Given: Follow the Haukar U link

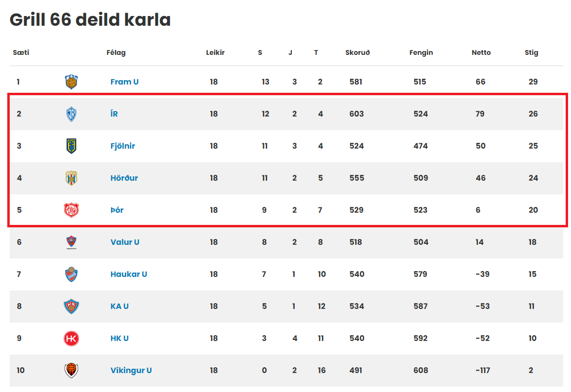Looking at the screenshot, I should point(129,274).
